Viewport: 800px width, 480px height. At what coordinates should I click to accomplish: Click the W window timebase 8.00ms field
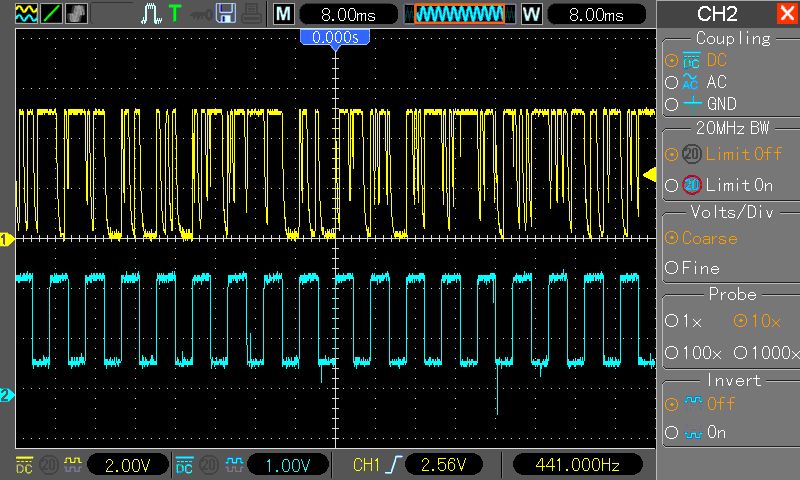click(x=596, y=14)
